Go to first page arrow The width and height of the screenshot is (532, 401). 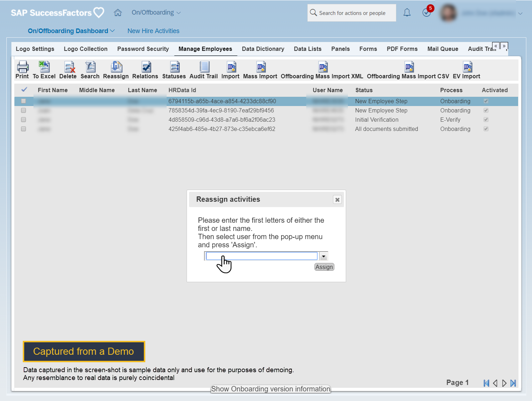coord(486,383)
